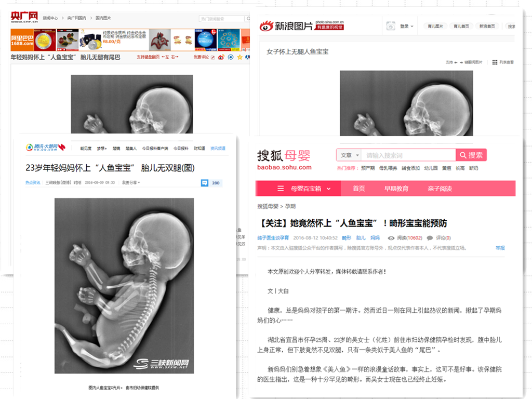Viewport: 532px width, 399px height.
Task: Click the eye read-count icon on Sohu article
Action: pyautogui.click(x=391, y=238)
